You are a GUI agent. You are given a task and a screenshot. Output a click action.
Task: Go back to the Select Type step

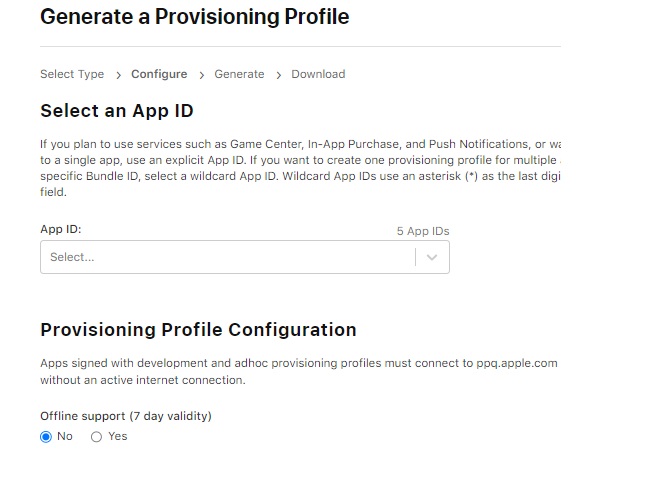pyautogui.click(x=72, y=74)
